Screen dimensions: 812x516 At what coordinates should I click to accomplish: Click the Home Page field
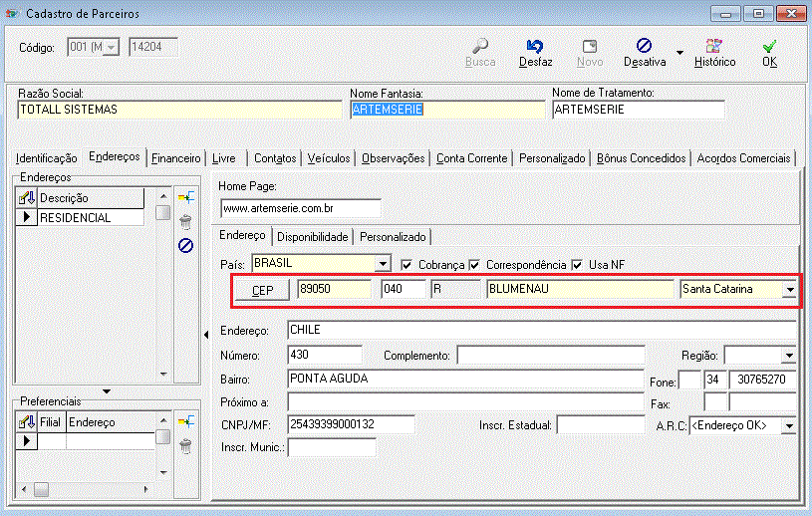(300, 208)
